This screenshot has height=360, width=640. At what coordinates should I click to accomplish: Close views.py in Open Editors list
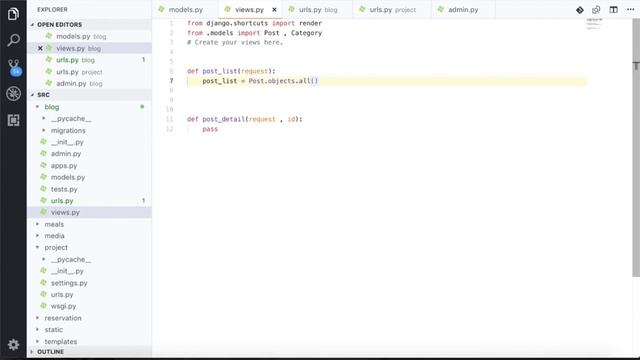pos(40,48)
